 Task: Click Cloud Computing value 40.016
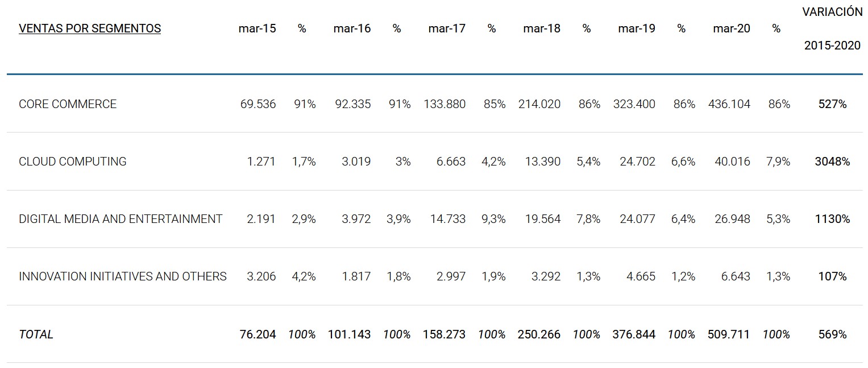pos(732,162)
